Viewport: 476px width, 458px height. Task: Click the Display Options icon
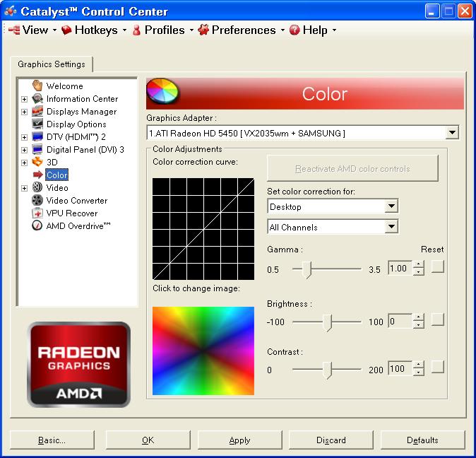(x=37, y=124)
